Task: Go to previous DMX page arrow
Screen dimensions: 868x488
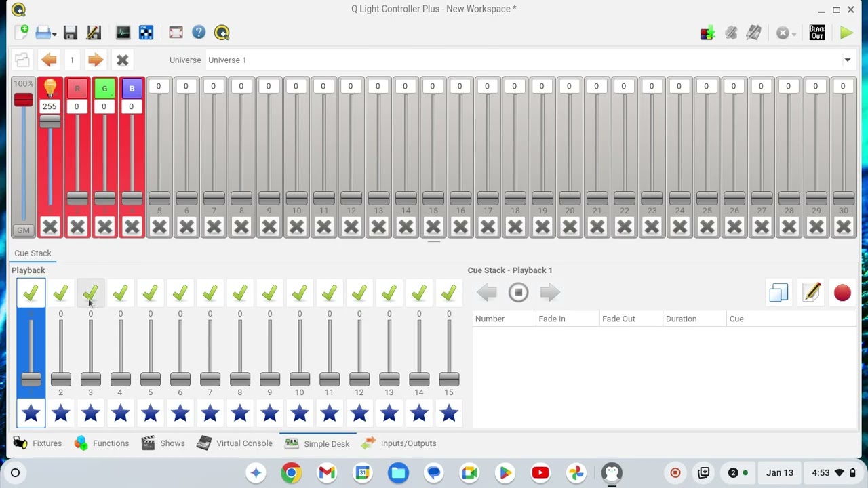Action: pyautogui.click(x=49, y=60)
